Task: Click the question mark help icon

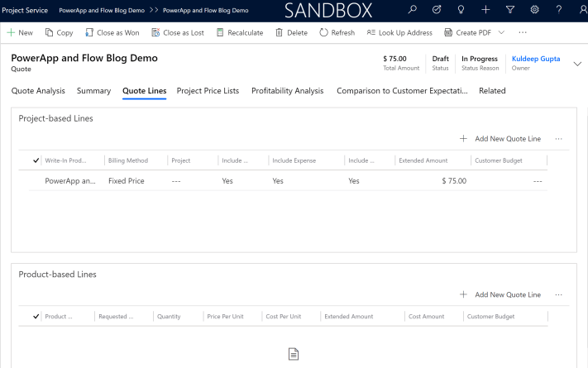Action: coord(559,10)
